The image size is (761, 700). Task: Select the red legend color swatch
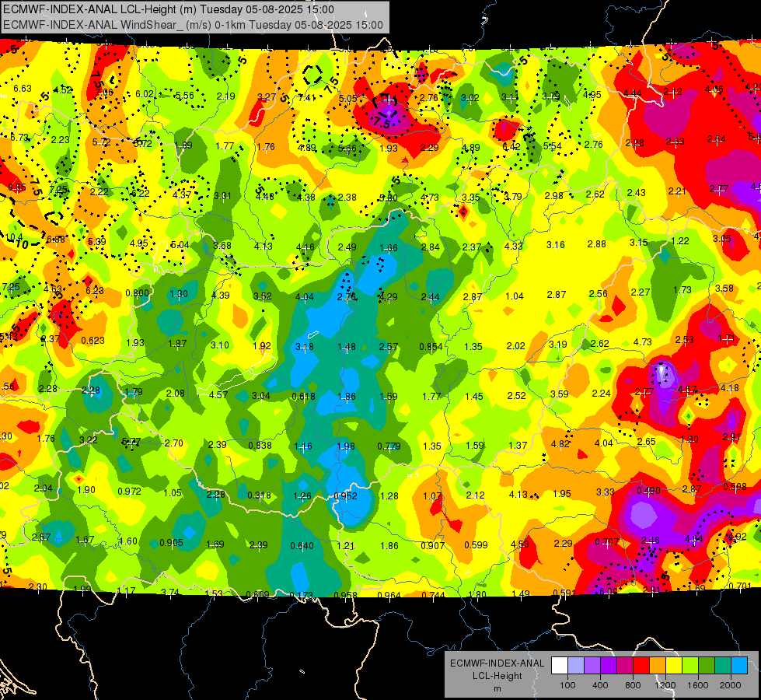pyautogui.click(x=641, y=666)
